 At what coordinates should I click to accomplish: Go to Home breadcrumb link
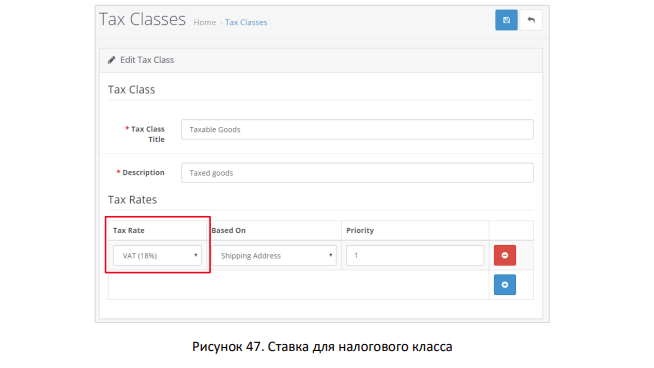pyautogui.click(x=205, y=23)
